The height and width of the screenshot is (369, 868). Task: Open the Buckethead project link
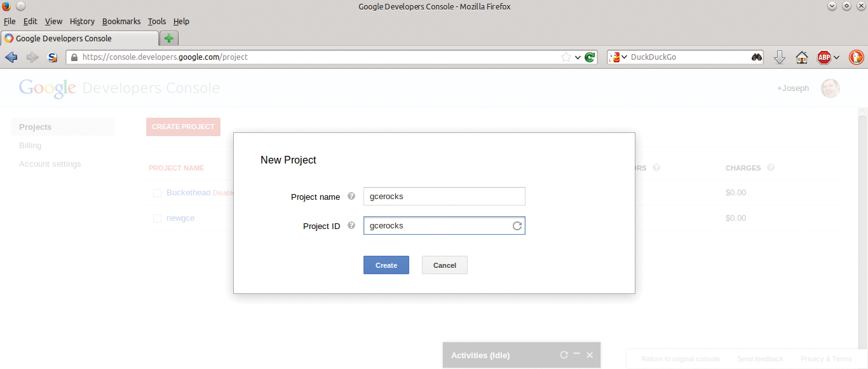(188, 192)
